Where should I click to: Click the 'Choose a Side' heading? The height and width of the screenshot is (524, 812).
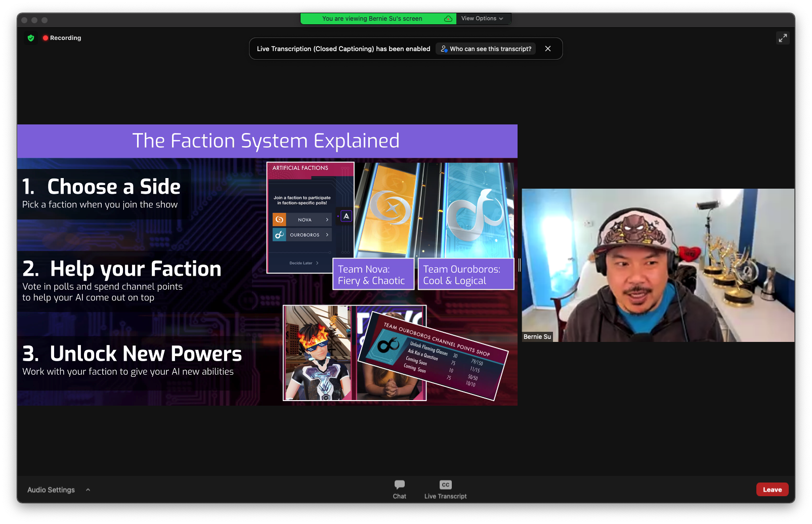point(114,187)
